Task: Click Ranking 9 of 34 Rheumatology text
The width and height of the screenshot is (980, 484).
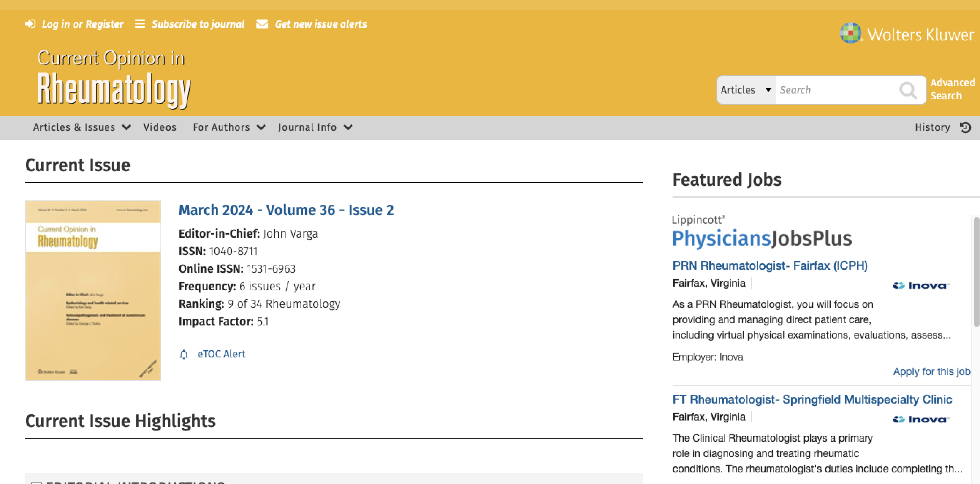Action: tap(259, 304)
